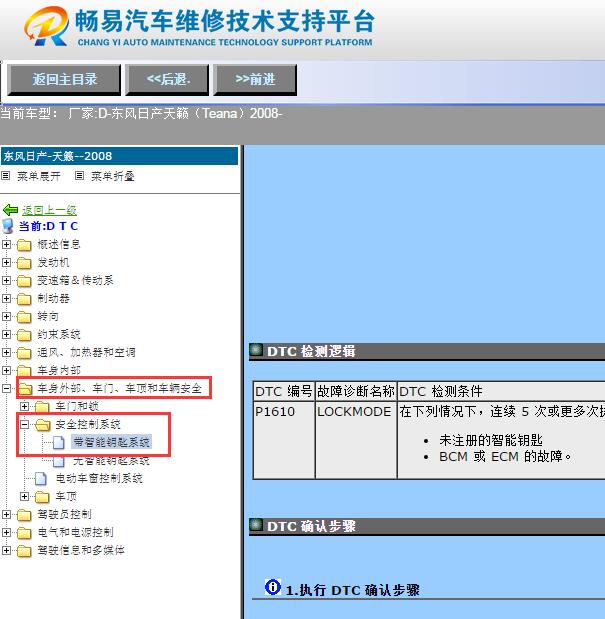Click the computer icon beside 当前:DTC
This screenshot has width=605, height=619.
(x=8, y=226)
